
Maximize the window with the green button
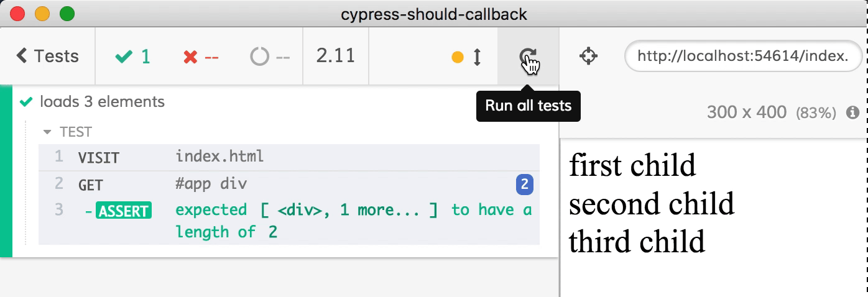67,13
